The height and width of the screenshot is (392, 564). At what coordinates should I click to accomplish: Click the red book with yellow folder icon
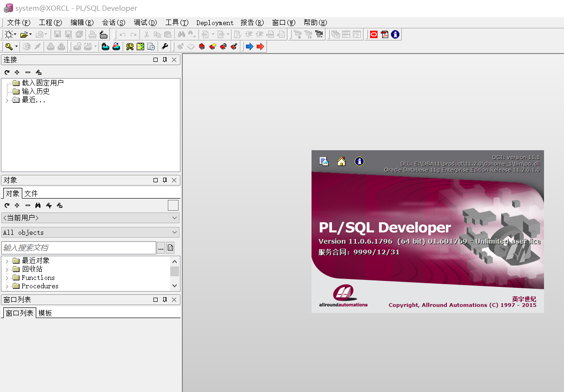click(x=212, y=47)
